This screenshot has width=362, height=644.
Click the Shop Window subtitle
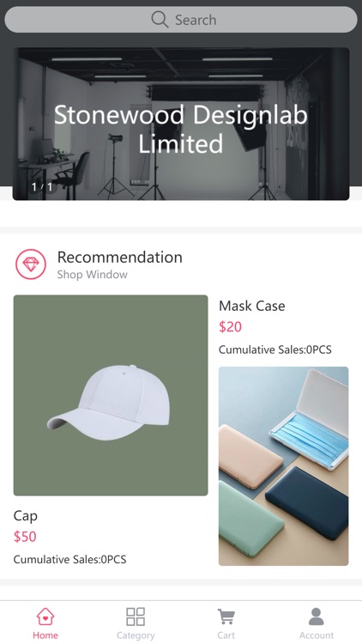click(93, 275)
